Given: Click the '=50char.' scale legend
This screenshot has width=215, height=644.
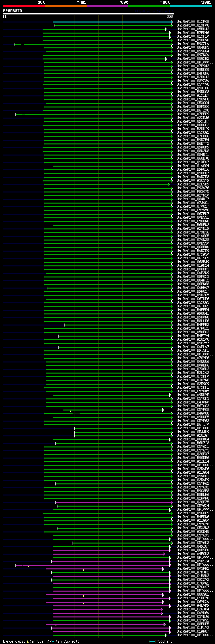Looking at the screenshot, I should (x=161, y=641).
